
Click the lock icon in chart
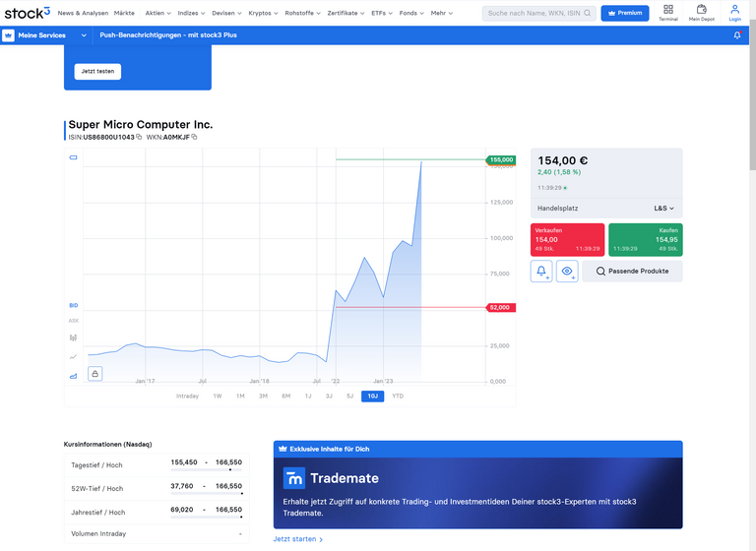point(94,374)
